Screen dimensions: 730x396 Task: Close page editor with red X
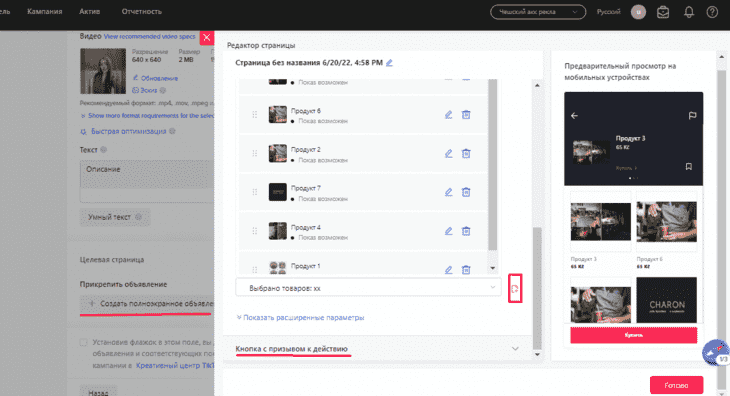tap(207, 38)
